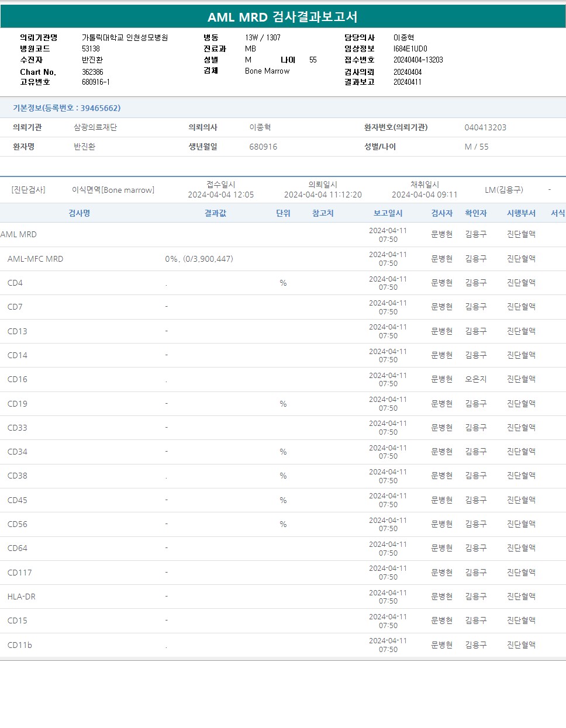Click the 확인자 column header
566x728 pixels.
pyautogui.click(x=475, y=213)
